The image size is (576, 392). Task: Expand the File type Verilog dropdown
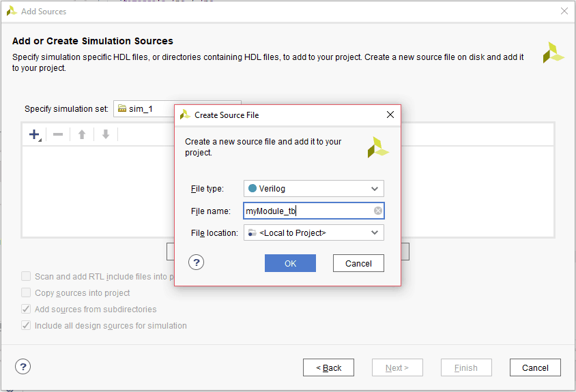(374, 189)
